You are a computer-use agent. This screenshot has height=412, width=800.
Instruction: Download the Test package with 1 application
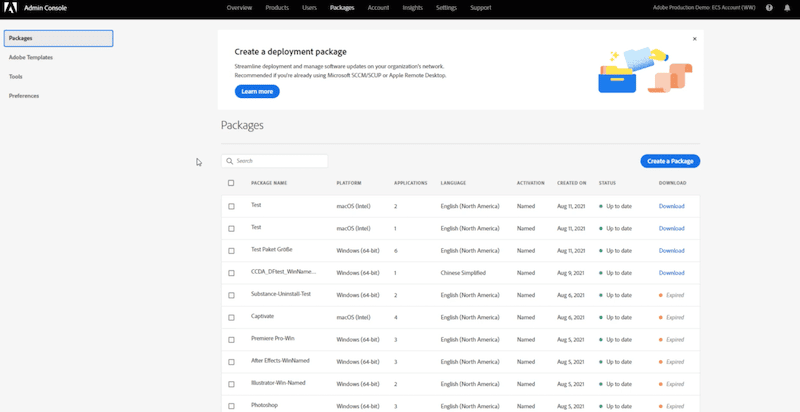pos(671,228)
